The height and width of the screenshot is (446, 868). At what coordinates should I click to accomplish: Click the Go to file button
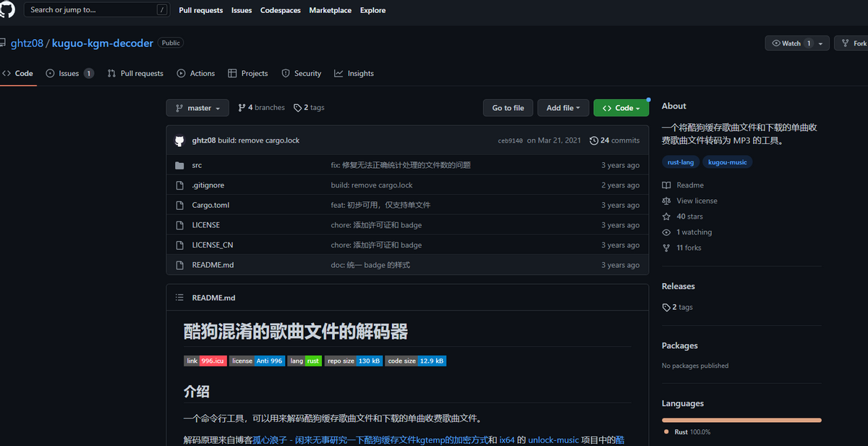point(508,108)
